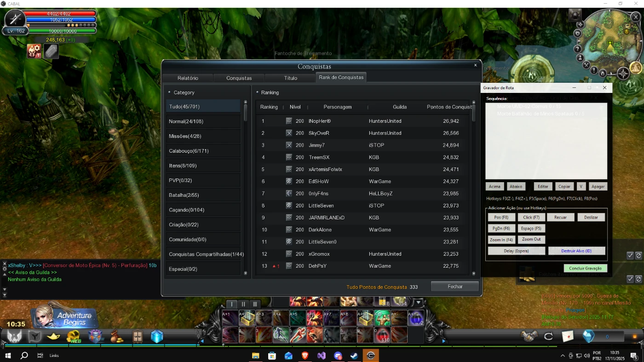The width and height of the screenshot is (644, 362).
Task: Open Brave browser from the taskbar
Action: pyautogui.click(x=305, y=356)
